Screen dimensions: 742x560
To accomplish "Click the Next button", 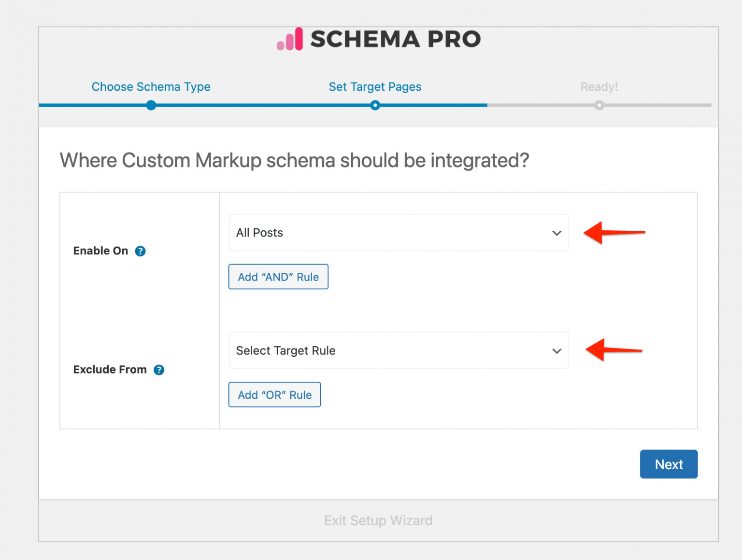I will coord(669,464).
